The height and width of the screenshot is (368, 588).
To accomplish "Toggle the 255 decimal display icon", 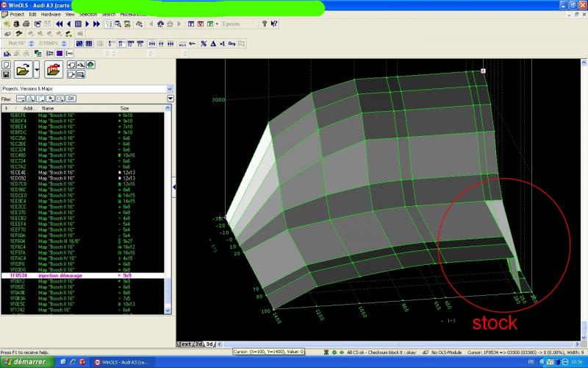I will click(x=152, y=43).
